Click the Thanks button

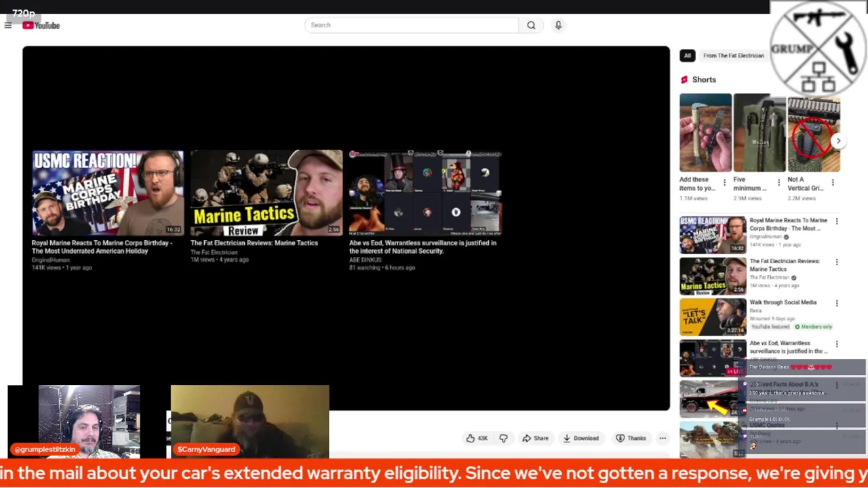click(631, 439)
